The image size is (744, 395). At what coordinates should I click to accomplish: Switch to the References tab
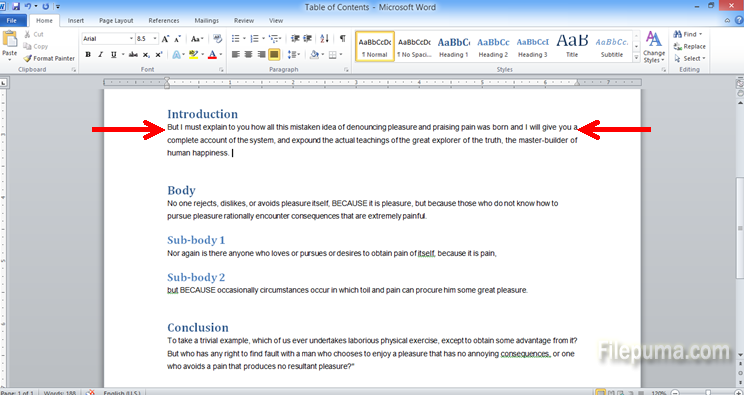[164, 21]
